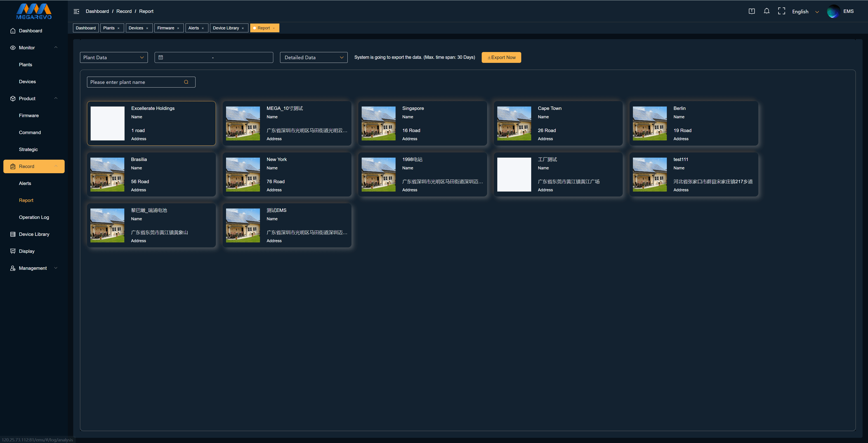Select the New York plant thumbnail

tap(243, 175)
